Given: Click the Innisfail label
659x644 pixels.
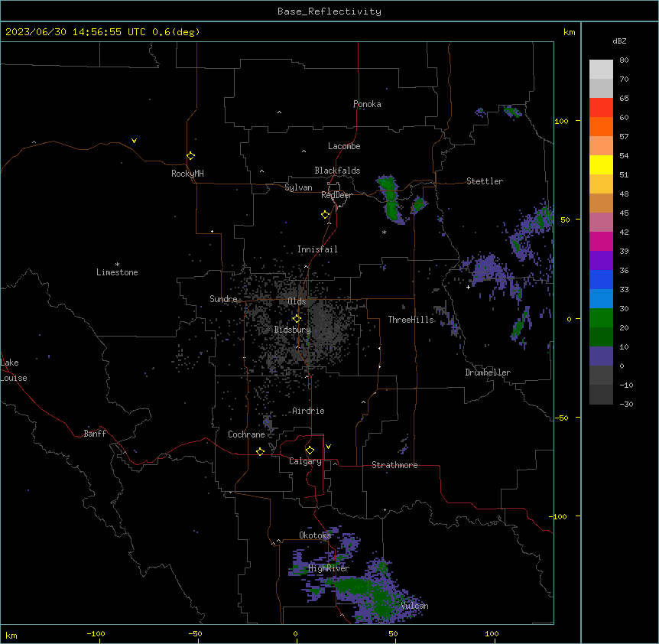Looking at the screenshot, I should coord(317,249).
